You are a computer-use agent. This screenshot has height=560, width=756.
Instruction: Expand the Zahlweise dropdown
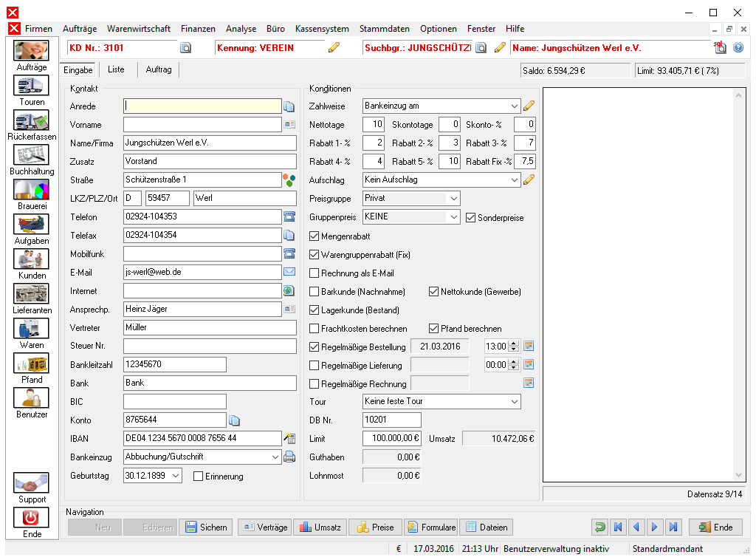click(x=515, y=106)
